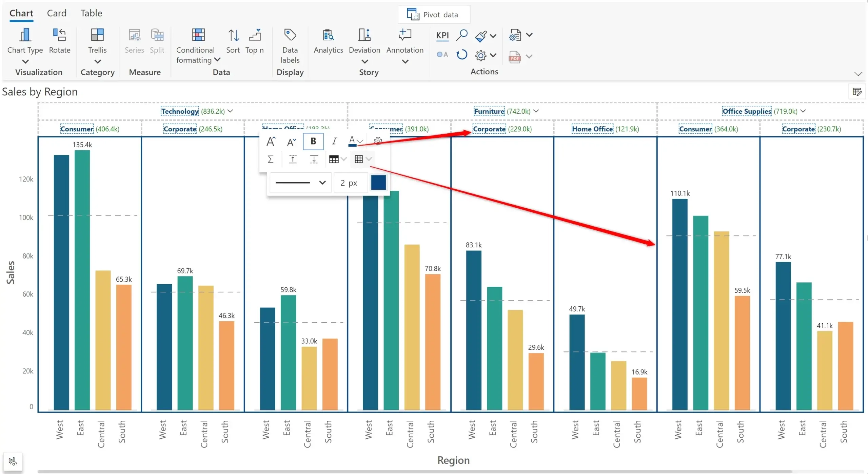Click the sigma totals icon
The width and height of the screenshot is (868, 474).
point(270,159)
